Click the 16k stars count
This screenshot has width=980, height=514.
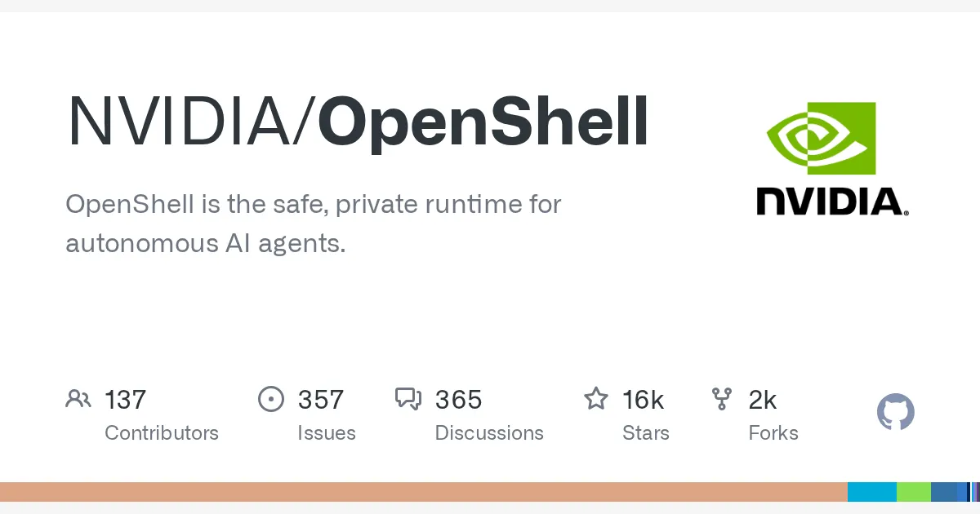pos(644,400)
